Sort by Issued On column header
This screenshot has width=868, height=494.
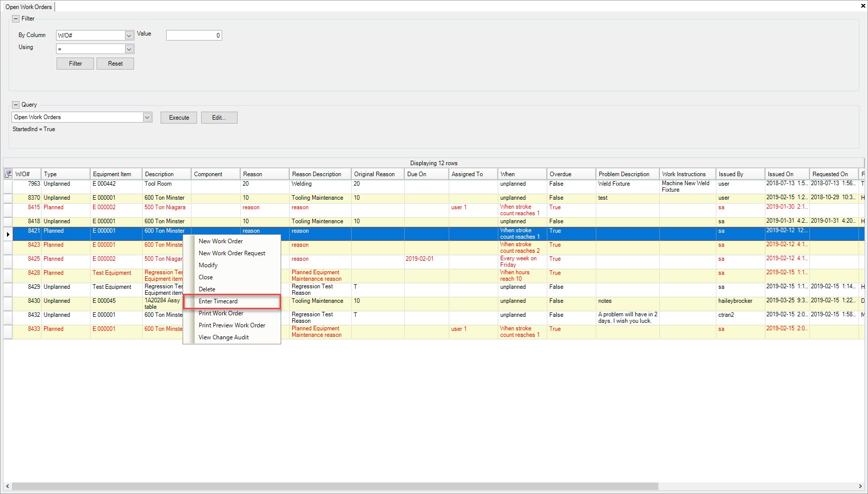tap(787, 174)
